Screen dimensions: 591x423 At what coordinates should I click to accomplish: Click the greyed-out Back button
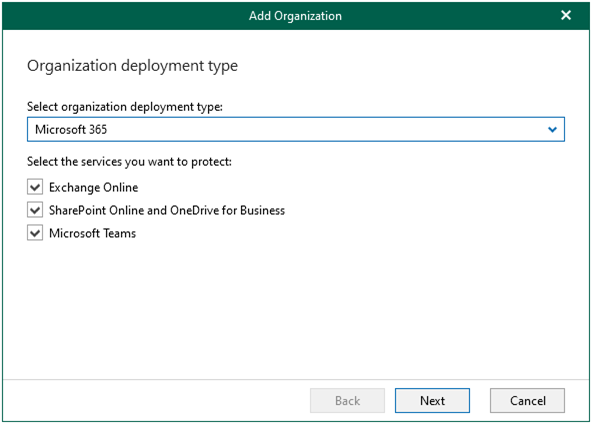pos(347,400)
